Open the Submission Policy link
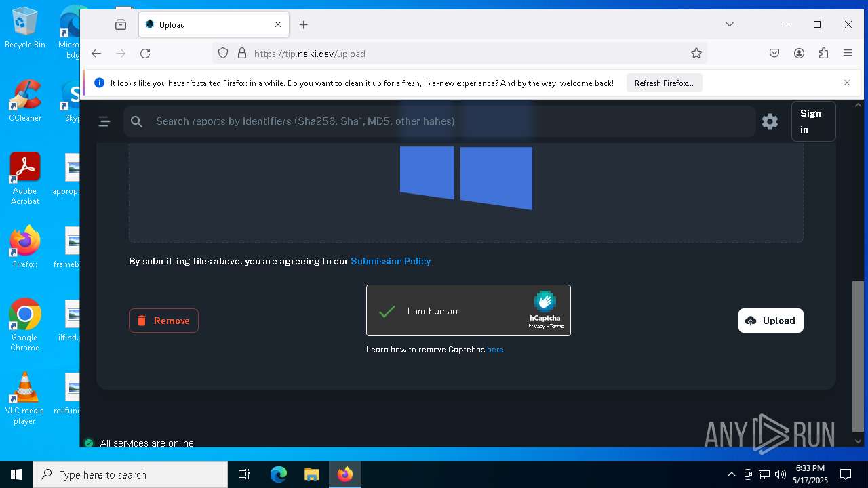 pyautogui.click(x=391, y=261)
